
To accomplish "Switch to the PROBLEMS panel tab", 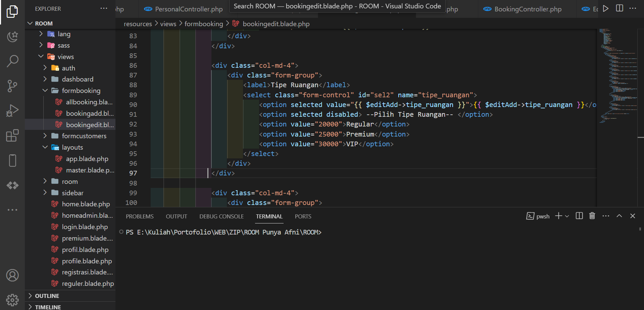I will pyautogui.click(x=140, y=216).
